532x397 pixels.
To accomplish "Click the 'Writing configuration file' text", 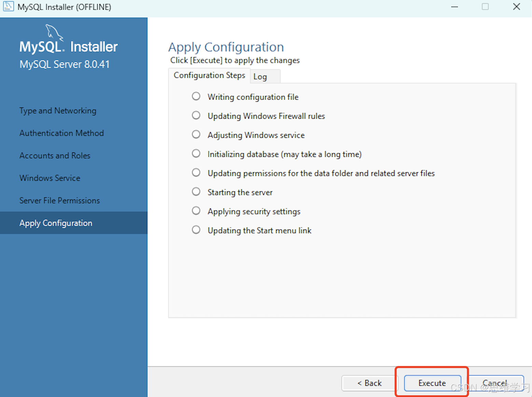I will point(253,97).
